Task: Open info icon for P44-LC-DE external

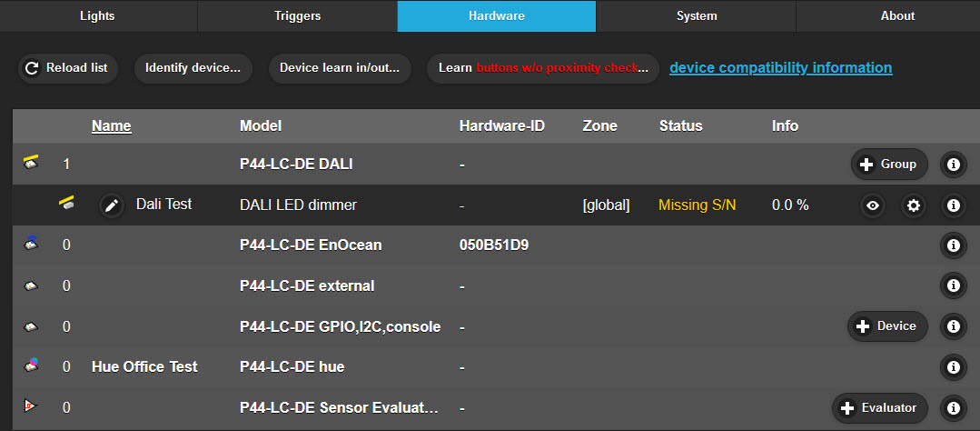Action: (953, 286)
